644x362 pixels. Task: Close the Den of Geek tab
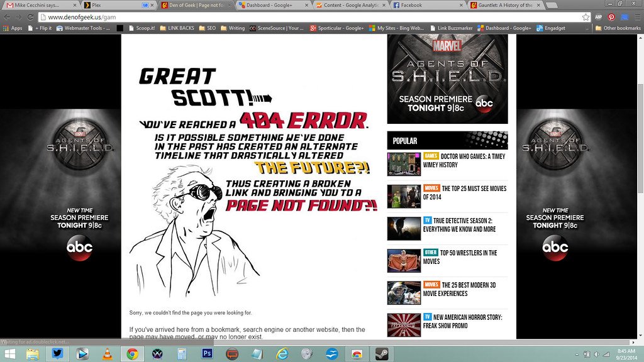(230, 5)
